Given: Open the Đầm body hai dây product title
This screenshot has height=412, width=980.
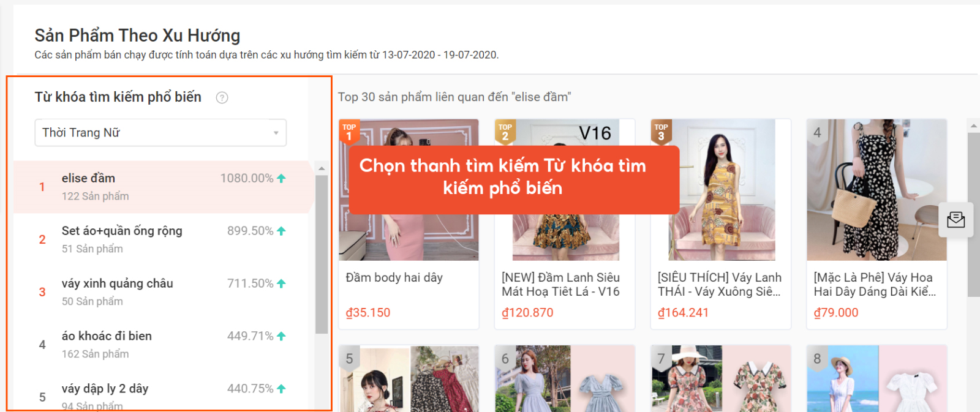Looking at the screenshot, I should click(394, 277).
